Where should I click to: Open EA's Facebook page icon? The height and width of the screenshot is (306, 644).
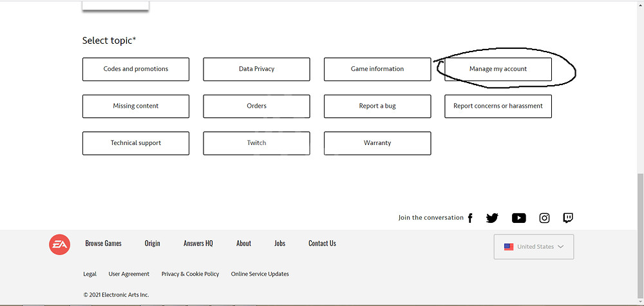click(x=470, y=218)
